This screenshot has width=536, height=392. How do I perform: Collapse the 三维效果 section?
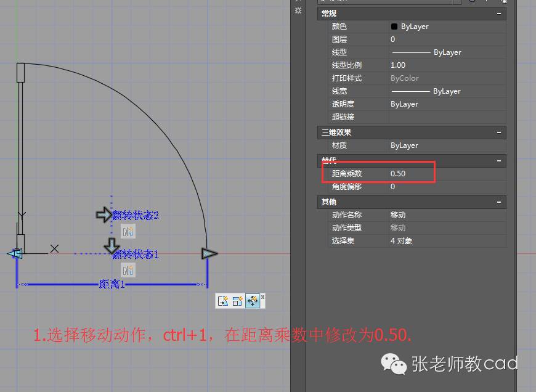coord(499,133)
